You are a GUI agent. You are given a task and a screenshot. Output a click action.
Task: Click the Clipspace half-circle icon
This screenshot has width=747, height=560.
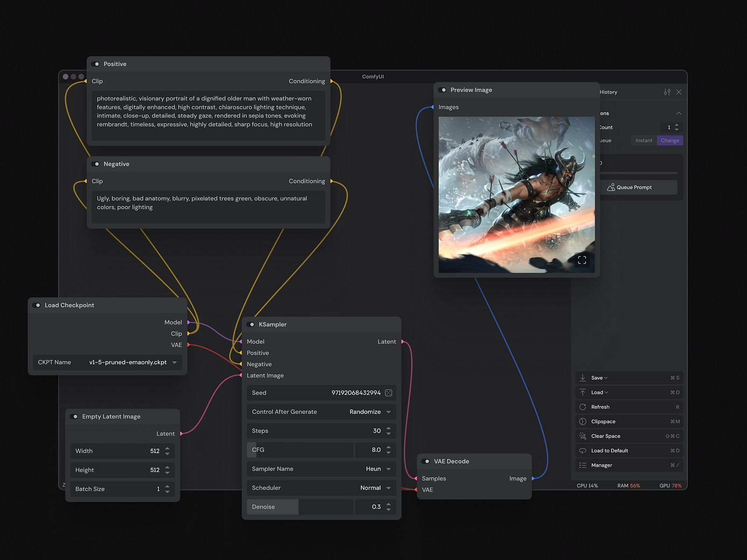pos(583,421)
